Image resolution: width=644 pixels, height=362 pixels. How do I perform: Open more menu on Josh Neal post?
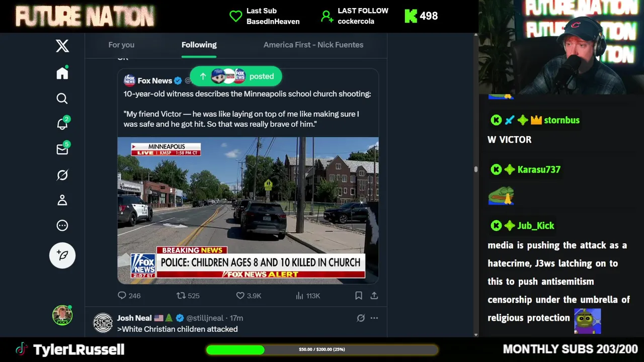tap(374, 318)
